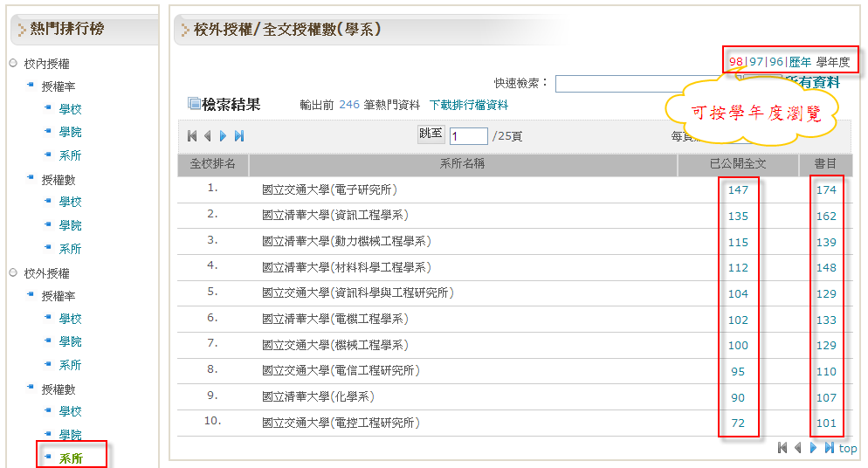Switch to 97 學年度 ranking

pyautogui.click(x=756, y=62)
